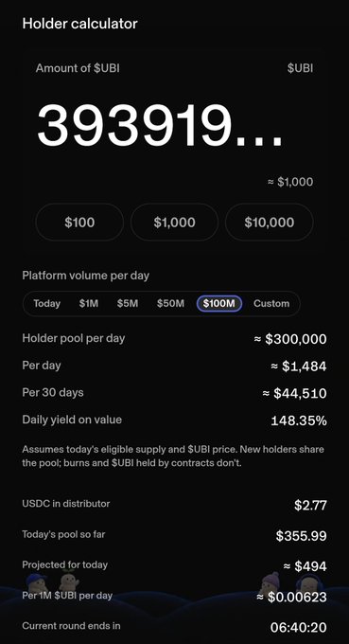Click the Current round ends in countdown
The image size is (349, 644).
[x=299, y=627]
